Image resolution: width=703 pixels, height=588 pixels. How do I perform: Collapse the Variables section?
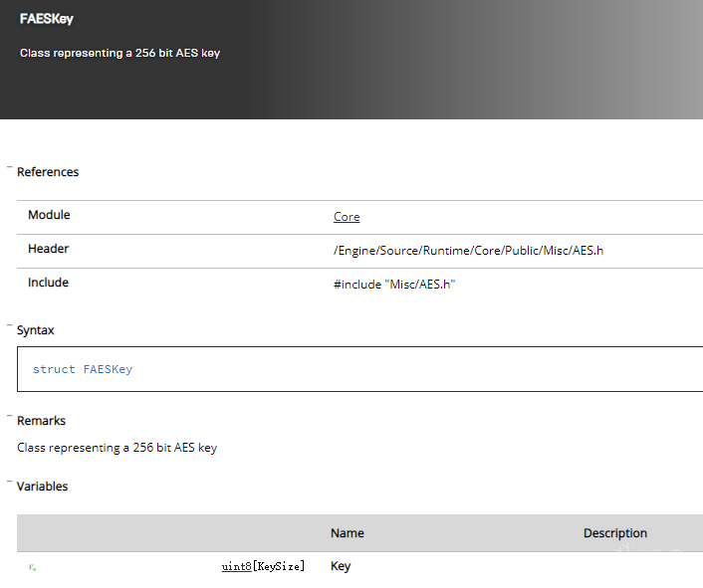coord(10,485)
